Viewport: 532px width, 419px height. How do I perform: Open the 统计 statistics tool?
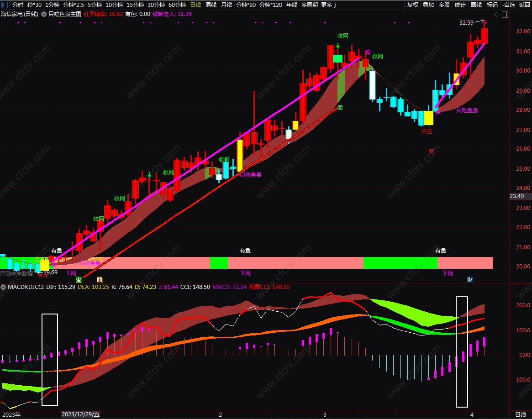click(459, 5)
